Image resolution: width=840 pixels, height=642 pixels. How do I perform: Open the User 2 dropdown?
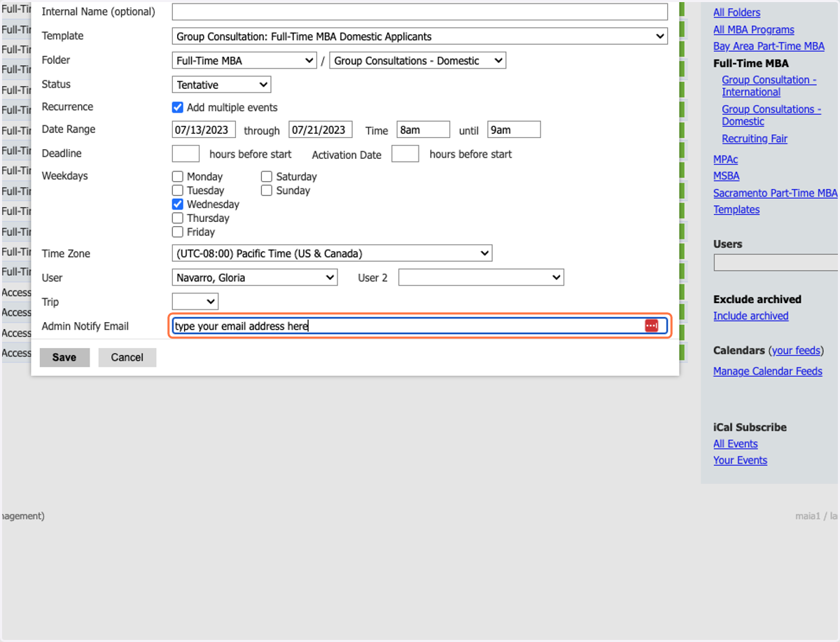point(481,278)
